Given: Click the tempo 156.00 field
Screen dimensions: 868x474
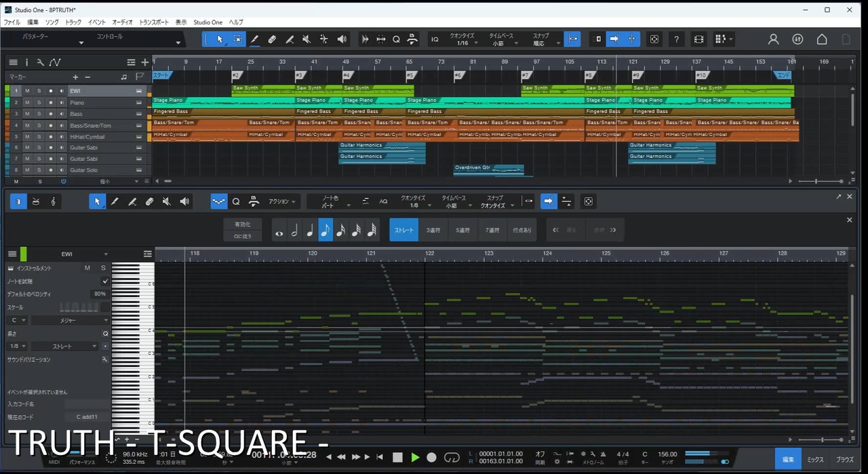Looking at the screenshot, I should point(667,454).
